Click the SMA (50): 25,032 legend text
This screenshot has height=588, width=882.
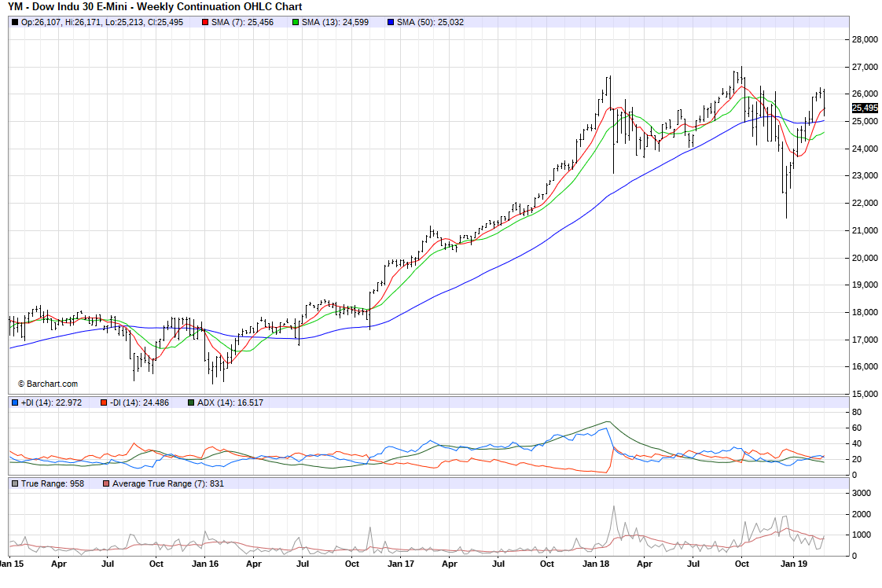(x=430, y=22)
